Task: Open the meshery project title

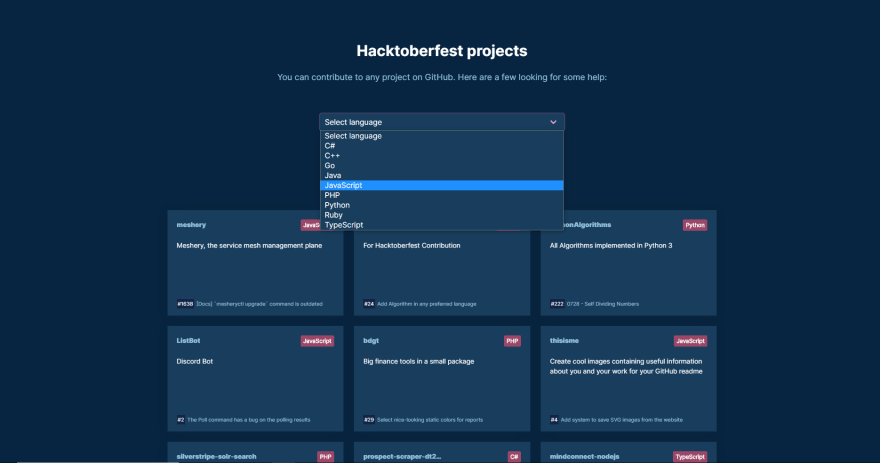Action: [191, 224]
